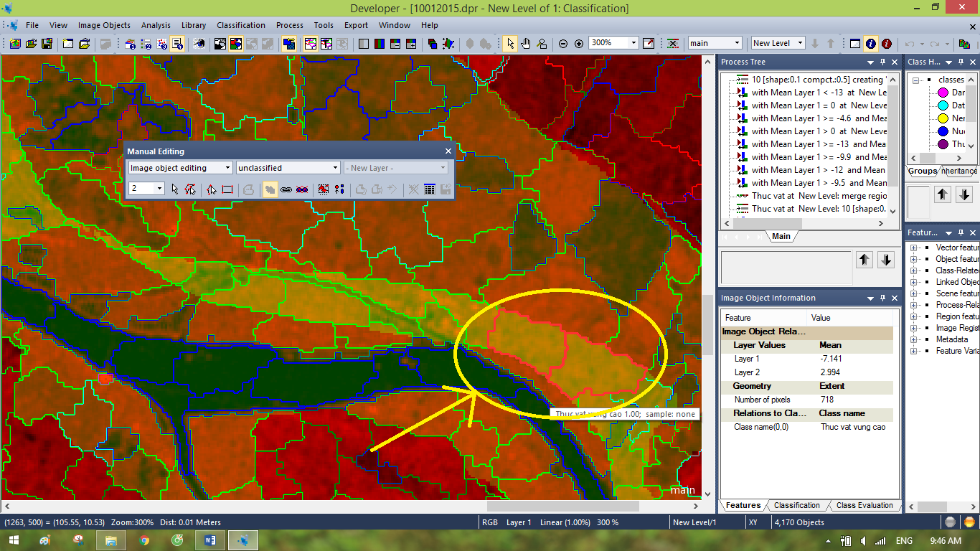Activate the arrow pointer cursor tool
Viewport: 980px width, 551px height.
pyautogui.click(x=510, y=43)
